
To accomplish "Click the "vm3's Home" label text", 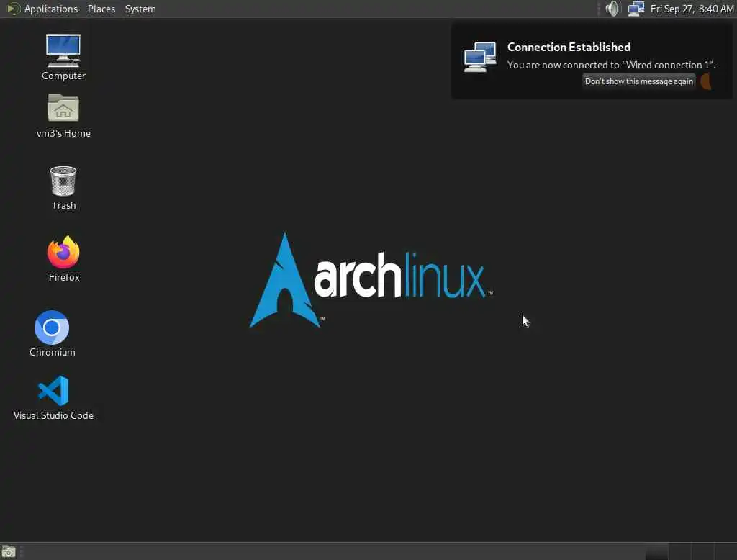I will (63, 134).
